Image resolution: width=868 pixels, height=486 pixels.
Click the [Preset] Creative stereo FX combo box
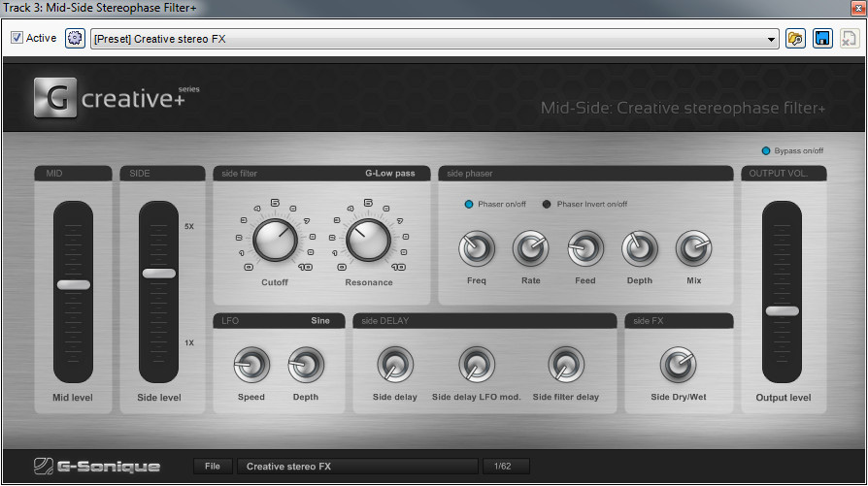click(x=435, y=39)
